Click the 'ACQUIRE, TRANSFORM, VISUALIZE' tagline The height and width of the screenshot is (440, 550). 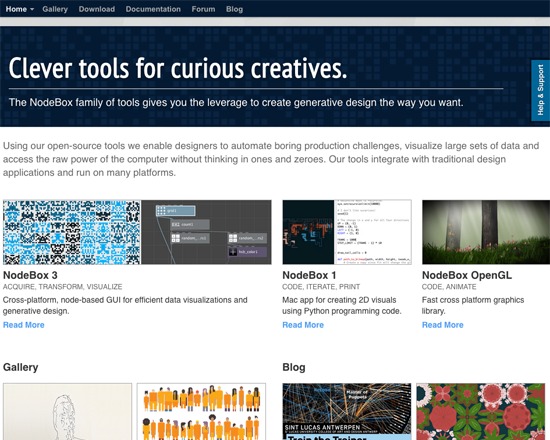click(62, 287)
